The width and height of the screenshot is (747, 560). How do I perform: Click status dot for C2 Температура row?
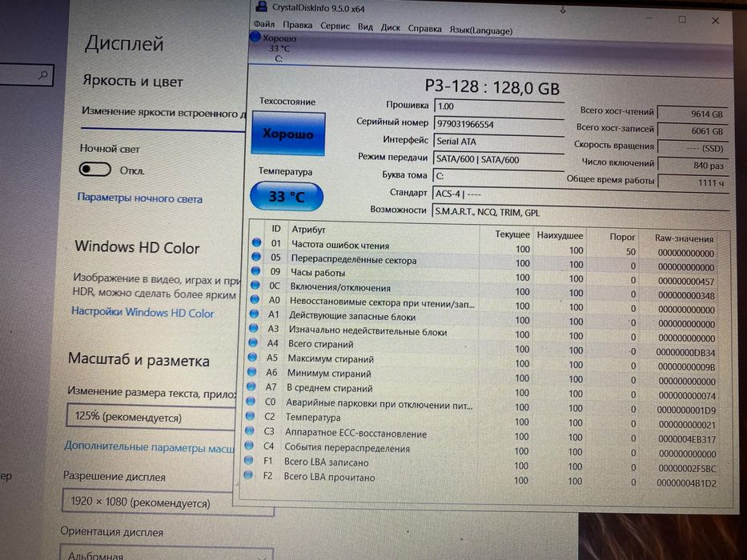[250, 416]
